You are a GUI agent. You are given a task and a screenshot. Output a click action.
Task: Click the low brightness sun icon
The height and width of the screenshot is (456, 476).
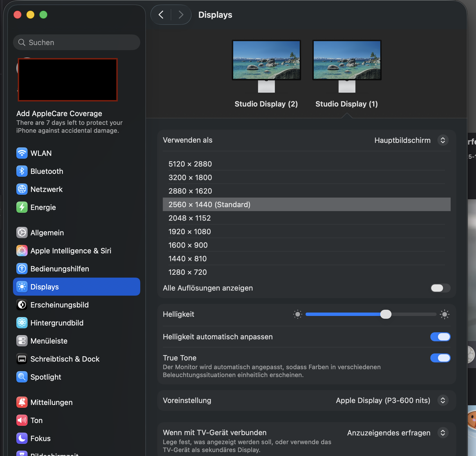[x=297, y=314]
